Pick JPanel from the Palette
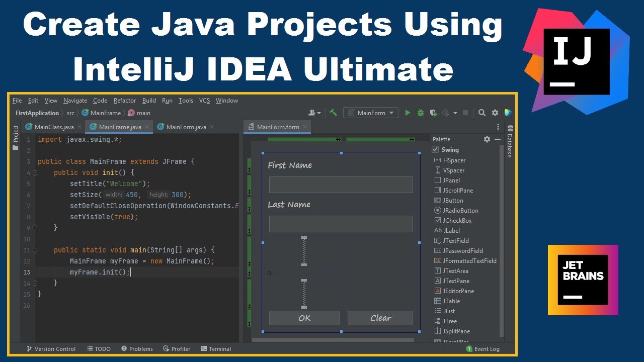 tap(447, 180)
